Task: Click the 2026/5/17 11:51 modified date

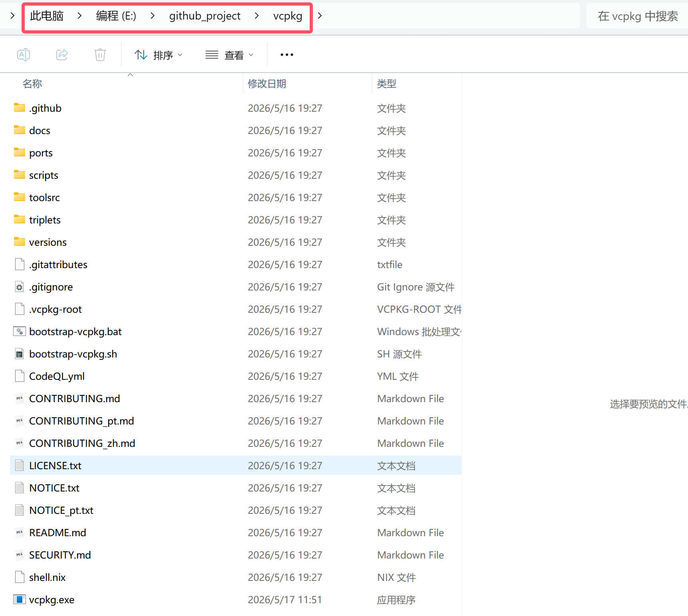Action: 285,600
